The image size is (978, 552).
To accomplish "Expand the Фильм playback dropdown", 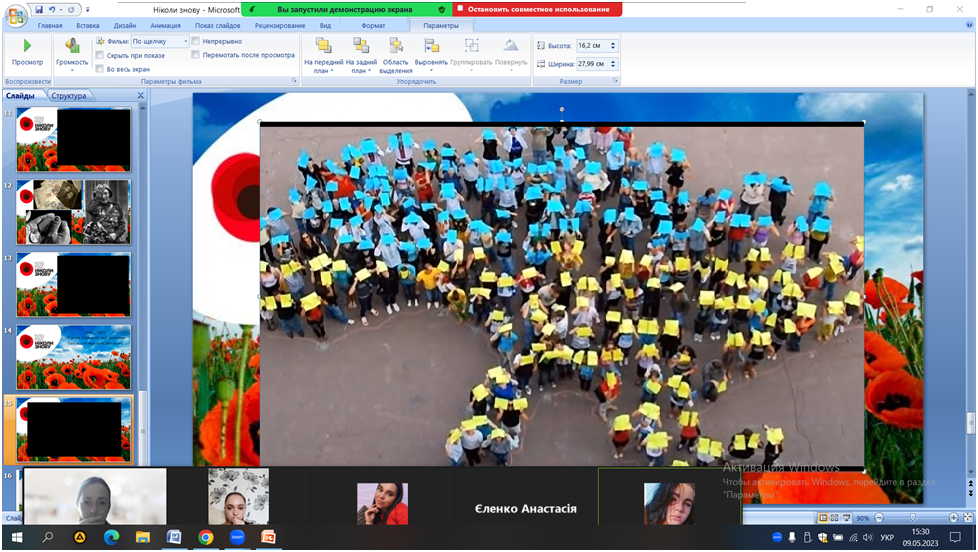I will [185, 42].
